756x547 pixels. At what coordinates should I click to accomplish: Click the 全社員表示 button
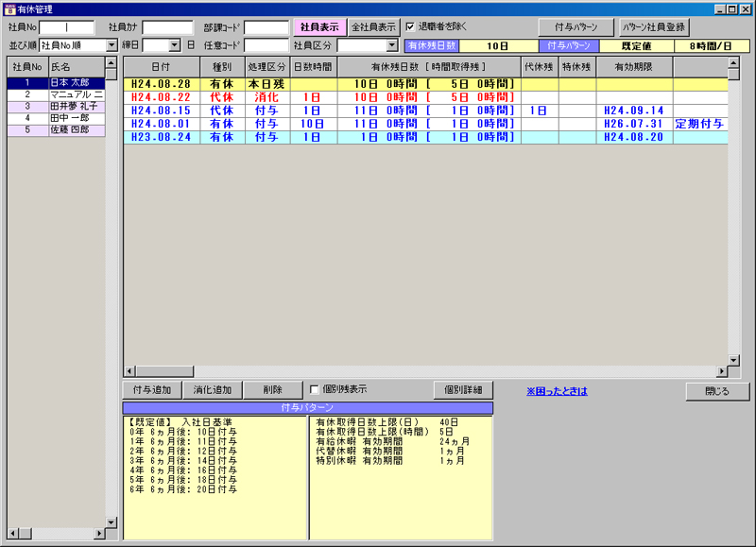point(373,27)
